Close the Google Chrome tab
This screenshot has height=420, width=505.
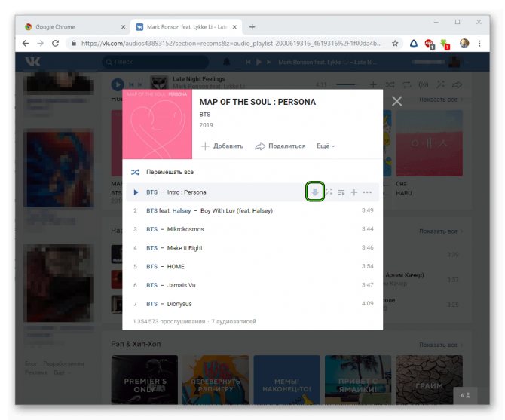(123, 27)
